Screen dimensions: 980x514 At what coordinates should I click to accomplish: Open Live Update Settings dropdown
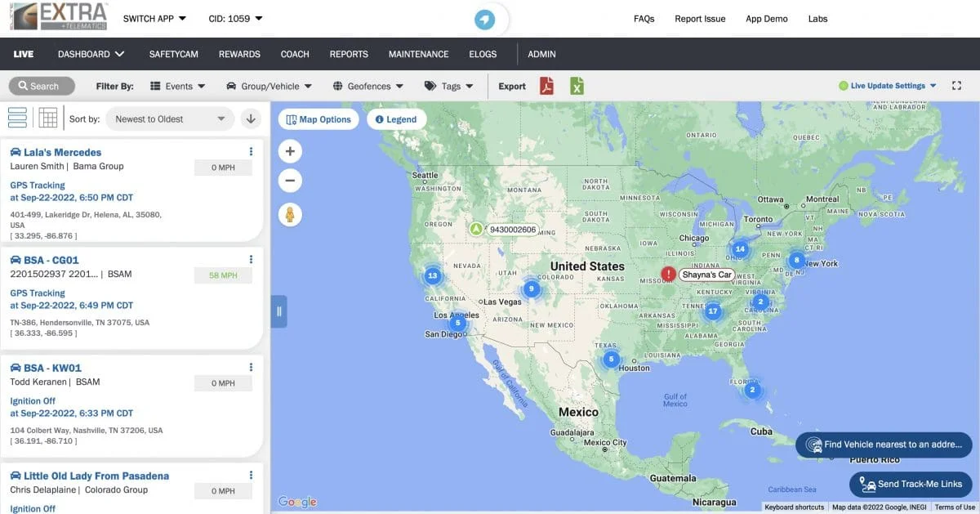click(888, 86)
